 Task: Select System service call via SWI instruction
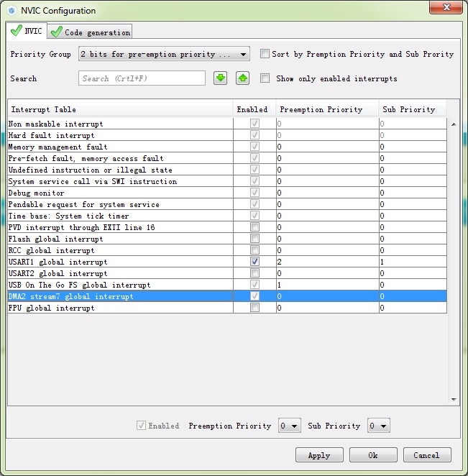point(227,181)
